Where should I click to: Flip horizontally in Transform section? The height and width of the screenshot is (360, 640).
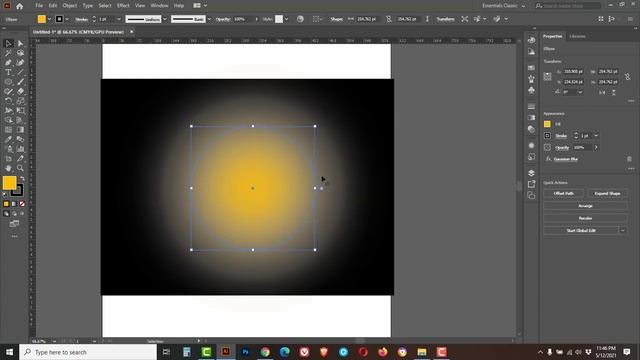[602, 93]
